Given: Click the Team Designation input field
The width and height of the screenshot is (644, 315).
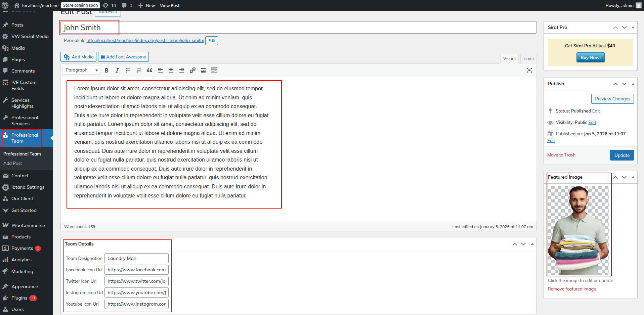Looking at the screenshot, I should tap(136, 258).
